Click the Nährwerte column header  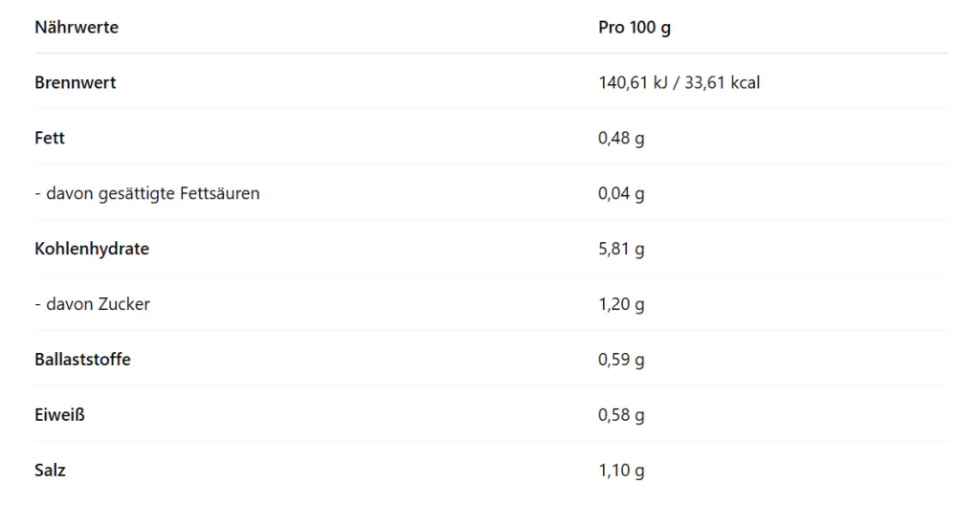77,28
